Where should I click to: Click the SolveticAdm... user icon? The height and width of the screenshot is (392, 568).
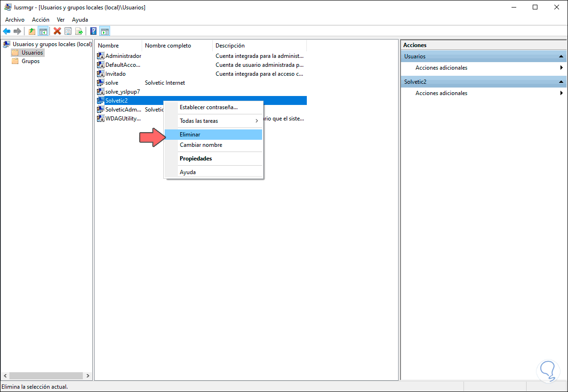click(100, 110)
